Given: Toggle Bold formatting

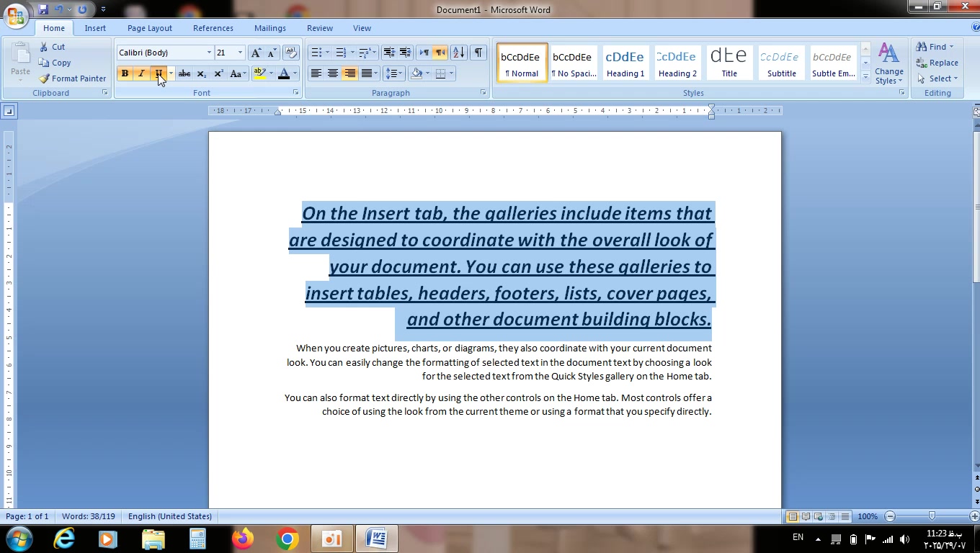Looking at the screenshot, I should (125, 73).
